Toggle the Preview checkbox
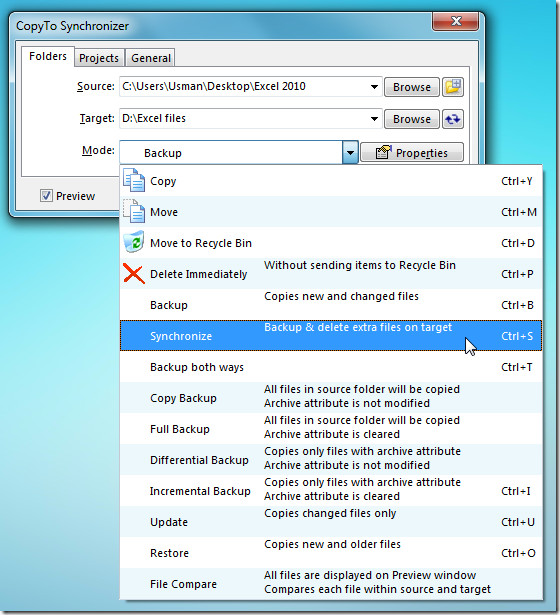The image size is (560, 615). click(46, 195)
